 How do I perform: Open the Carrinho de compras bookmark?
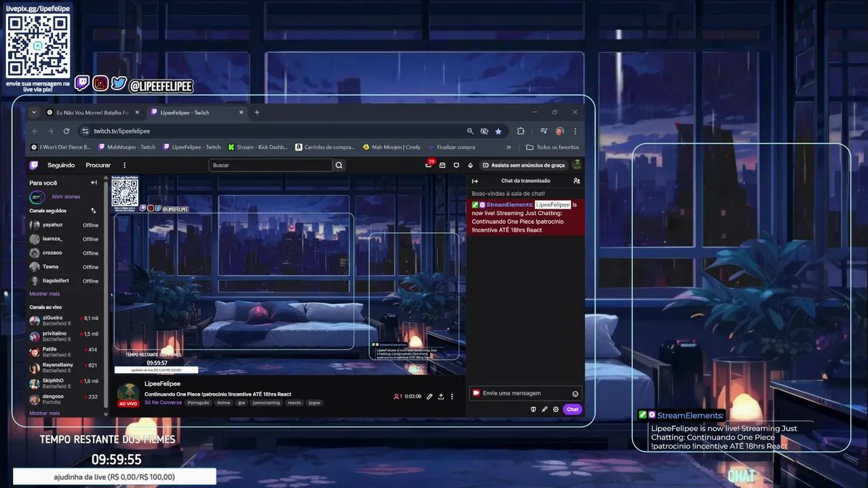tap(325, 147)
